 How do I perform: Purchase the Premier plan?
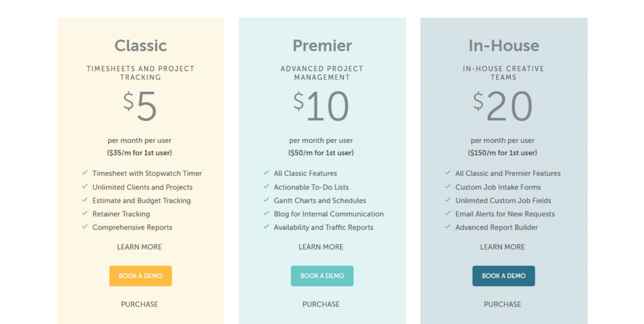(x=321, y=304)
